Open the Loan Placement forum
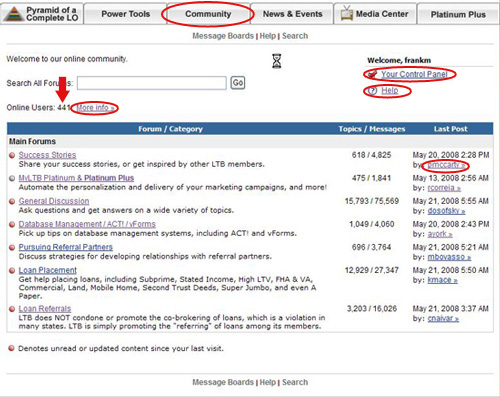Viewport: 500px width, 397px height. point(48,270)
